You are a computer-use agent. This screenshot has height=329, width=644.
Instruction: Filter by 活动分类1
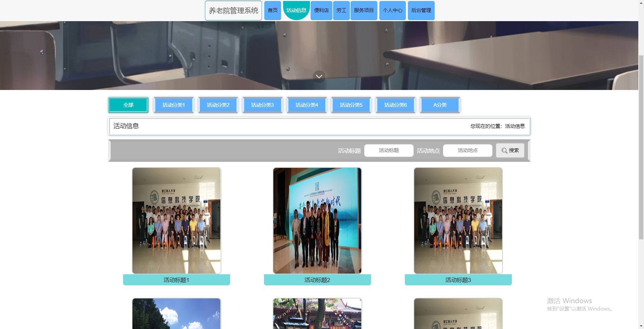pos(173,105)
